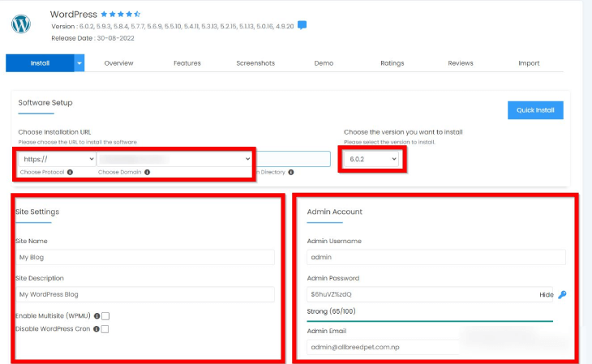Open the Choose Domain dropdown

tap(174, 159)
